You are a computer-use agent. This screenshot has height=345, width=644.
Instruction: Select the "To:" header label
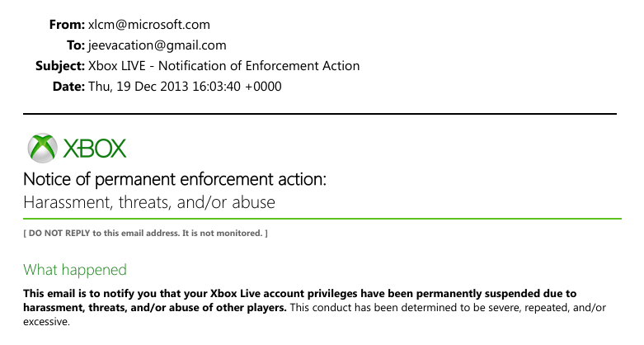coord(75,45)
